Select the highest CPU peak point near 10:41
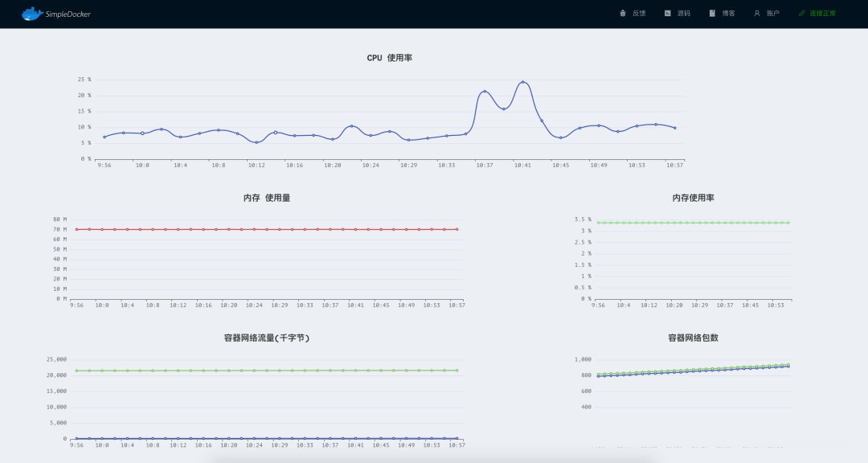This screenshot has height=463, width=868. 522,82
